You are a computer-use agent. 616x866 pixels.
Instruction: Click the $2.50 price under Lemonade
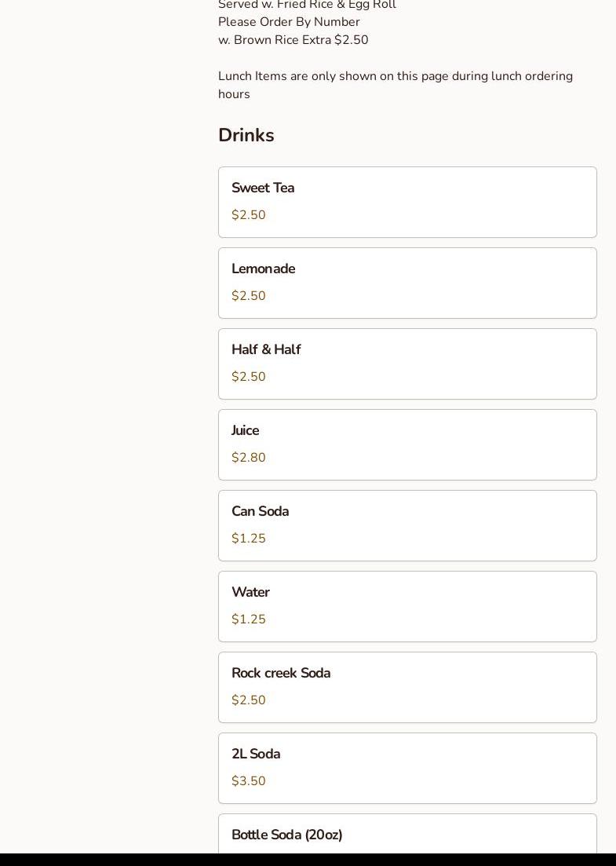coord(249,296)
